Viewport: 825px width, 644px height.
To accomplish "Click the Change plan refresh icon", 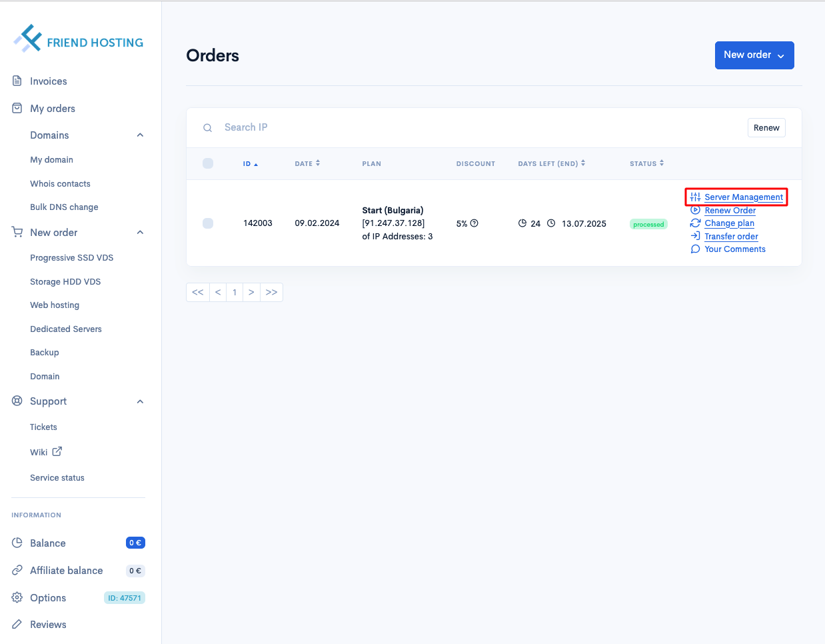I will pos(695,223).
